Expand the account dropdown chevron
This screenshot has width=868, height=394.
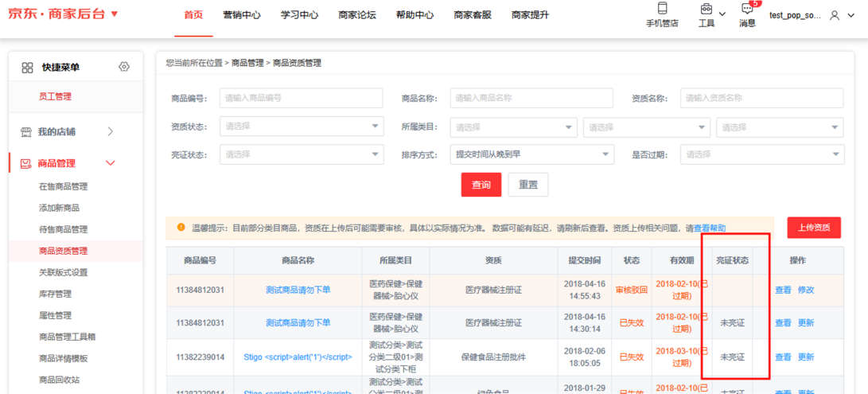pos(851,15)
